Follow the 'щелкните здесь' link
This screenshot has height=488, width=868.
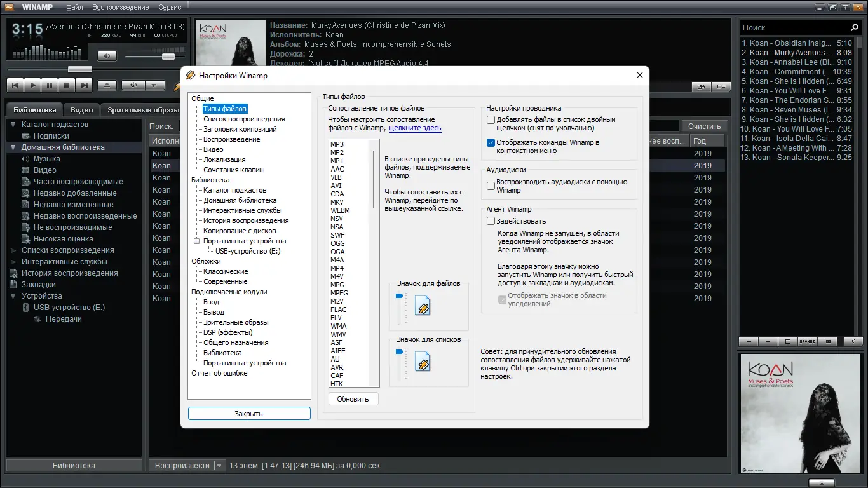point(415,128)
